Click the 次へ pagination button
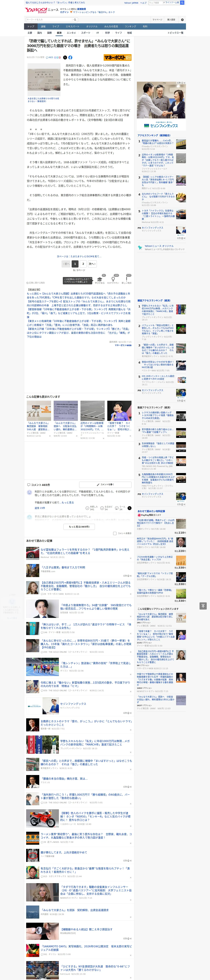Viewport: 210px width, 980px height. click(x=92, y=264)
